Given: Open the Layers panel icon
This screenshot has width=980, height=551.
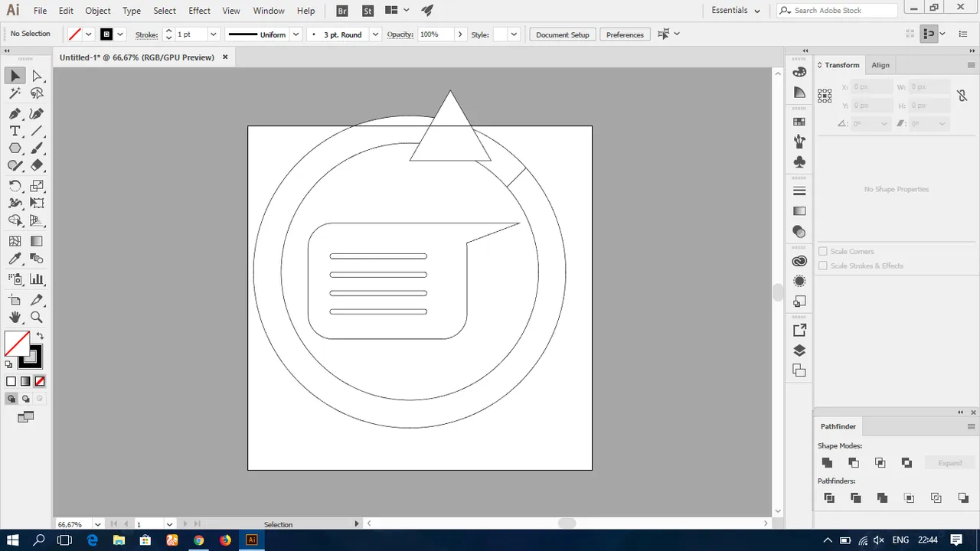Looking at the screenshot, I should tap(799, 350).
